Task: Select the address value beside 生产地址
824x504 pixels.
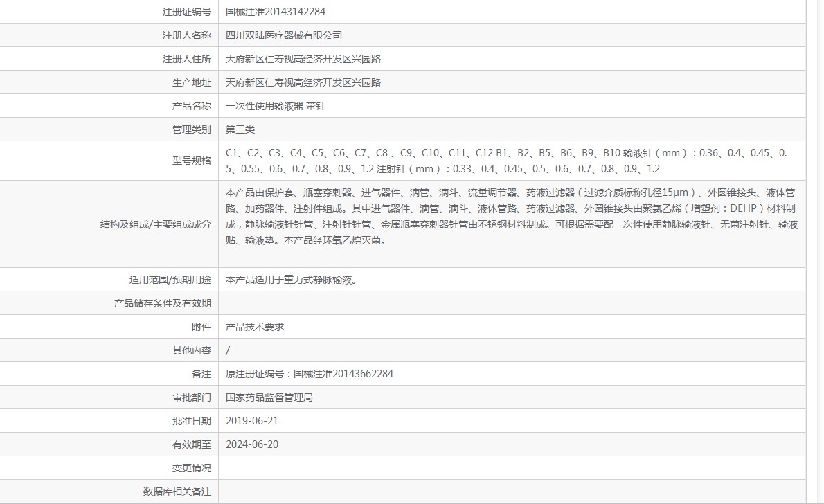Action: [303, 82]
